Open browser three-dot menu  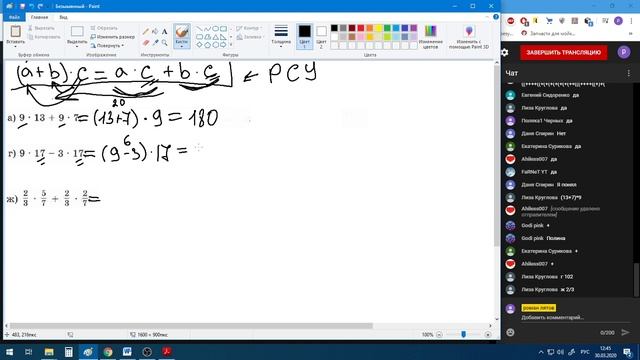pos(631,21)
